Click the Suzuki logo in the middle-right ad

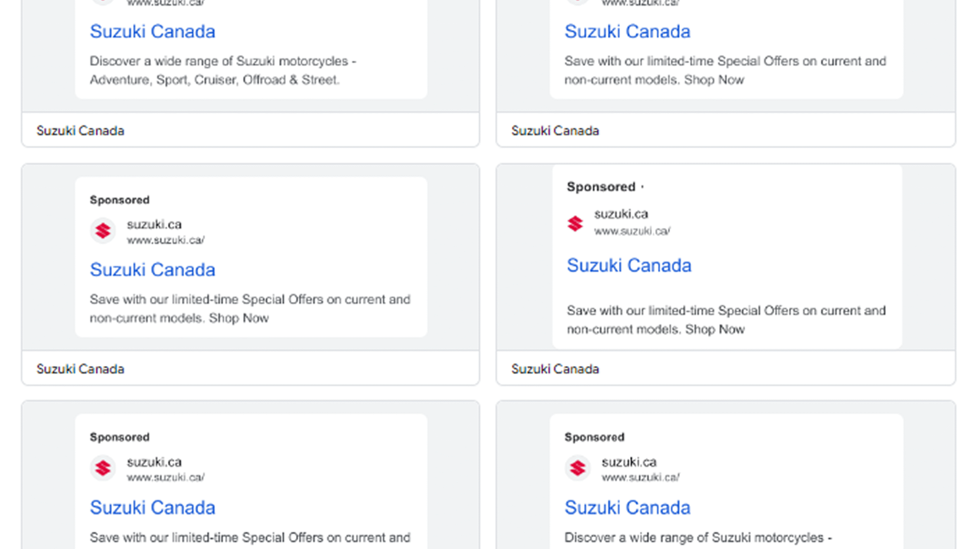[575, 223]
